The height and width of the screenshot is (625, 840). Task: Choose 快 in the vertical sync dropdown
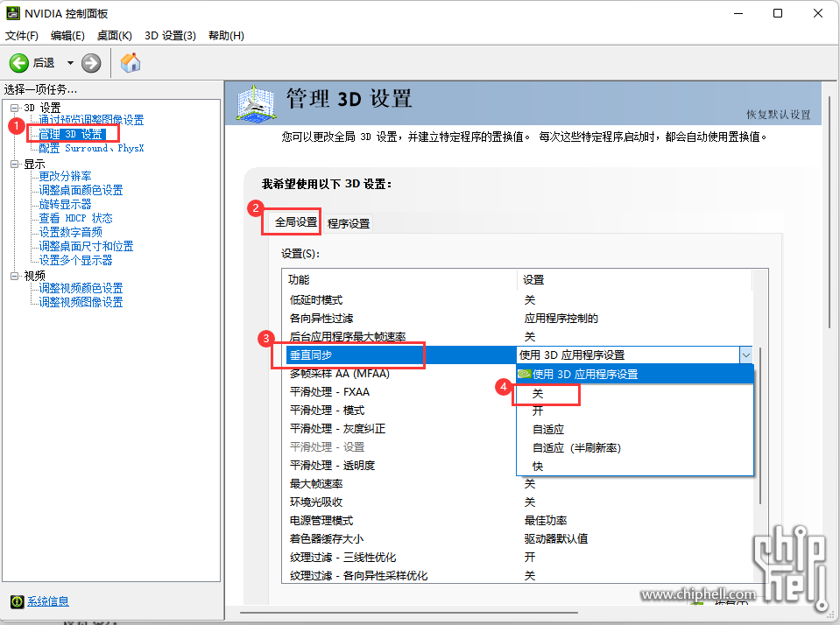635,467
